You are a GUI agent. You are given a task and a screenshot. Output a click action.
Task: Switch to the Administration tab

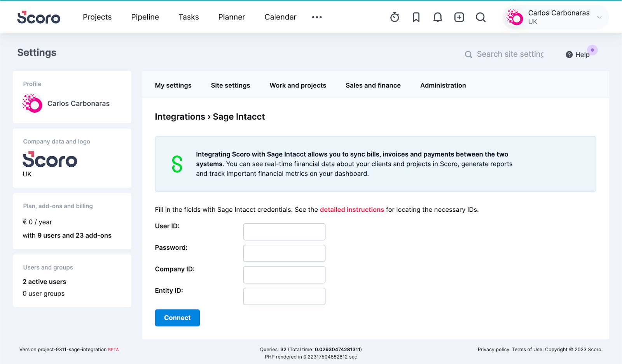[x=443, y=85]
